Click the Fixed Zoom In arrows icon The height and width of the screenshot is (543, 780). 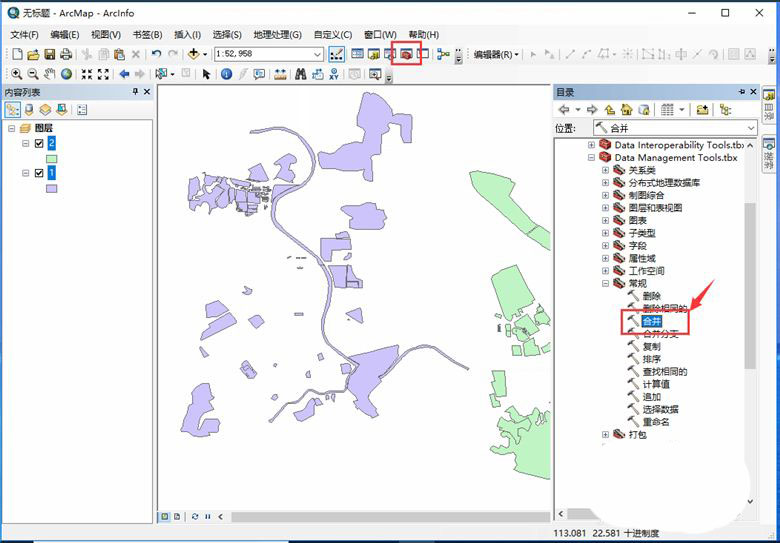pos(87,74)
